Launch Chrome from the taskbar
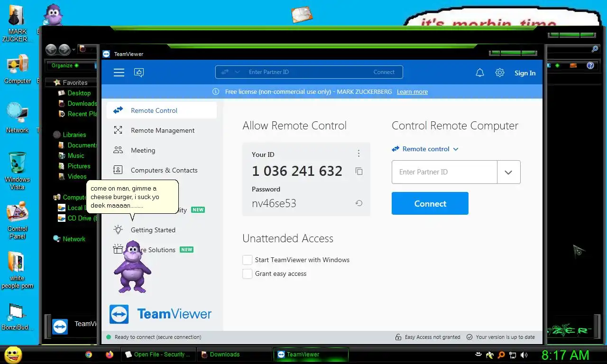607x364 pixels. (89, 354)
